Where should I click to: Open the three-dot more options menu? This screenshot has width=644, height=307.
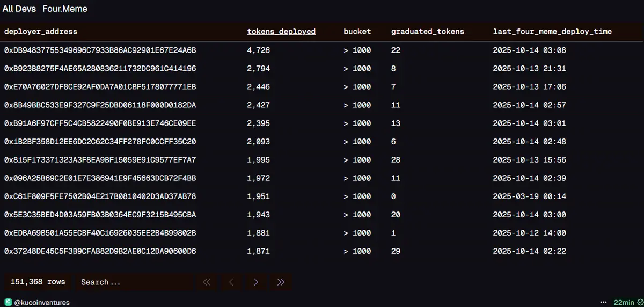point(604,302)
